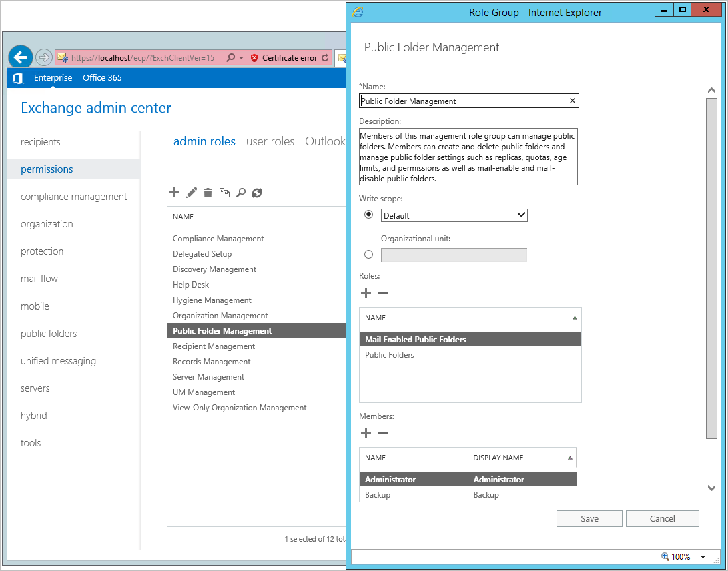The width and height of the screenshot is (728, 571).
Task: Click the address bar search magnifier icon
Action: tap(230, 57)
